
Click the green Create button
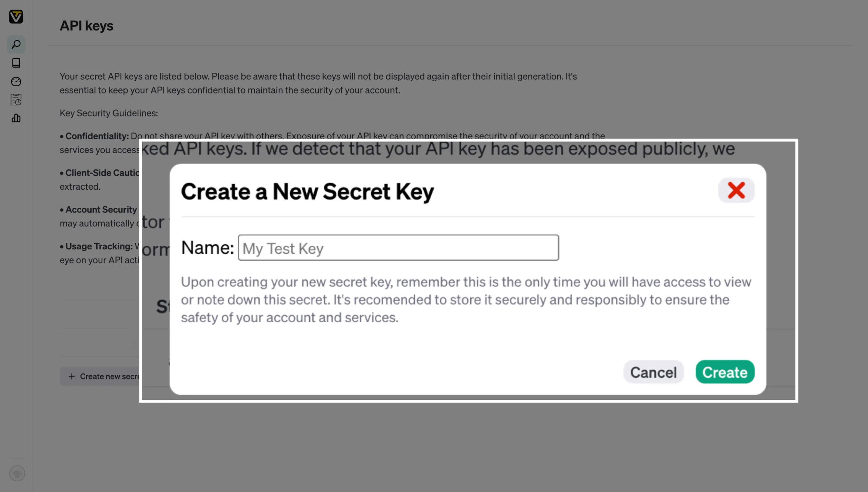[724, 372]
